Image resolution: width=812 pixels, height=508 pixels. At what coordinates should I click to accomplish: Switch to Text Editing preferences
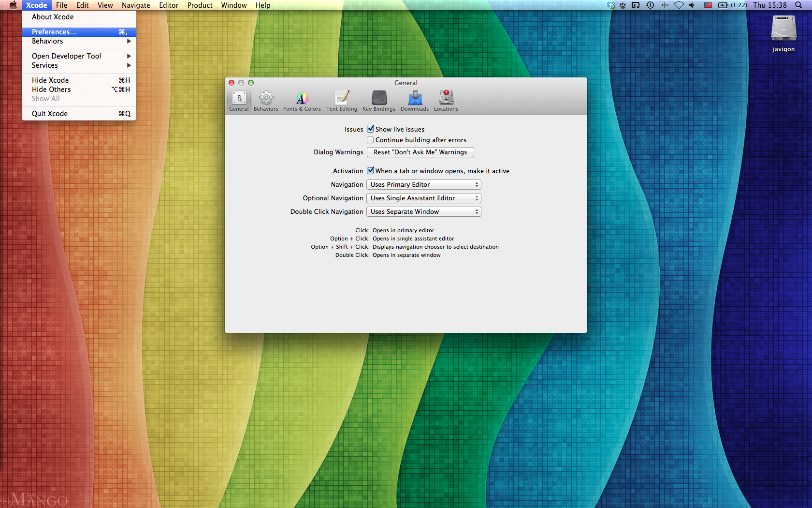(342, 101)
